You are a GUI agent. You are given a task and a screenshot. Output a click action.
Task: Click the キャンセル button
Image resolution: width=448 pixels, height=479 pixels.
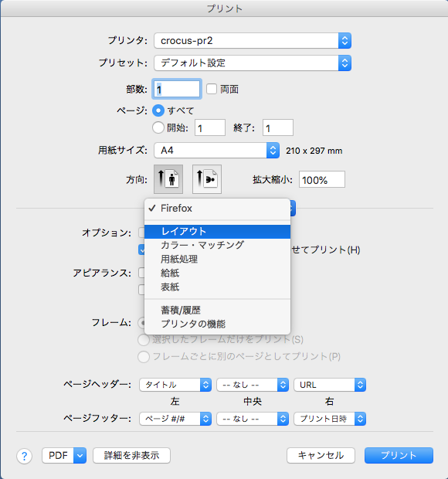[321, 456]
